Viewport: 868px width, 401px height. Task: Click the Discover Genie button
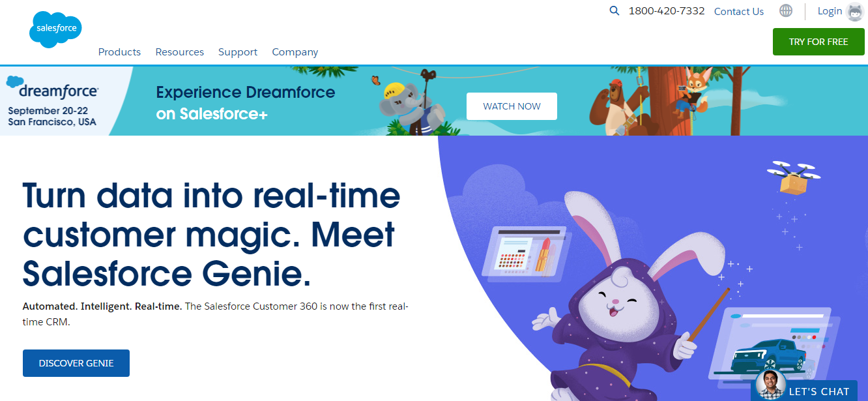click(76, 363)
